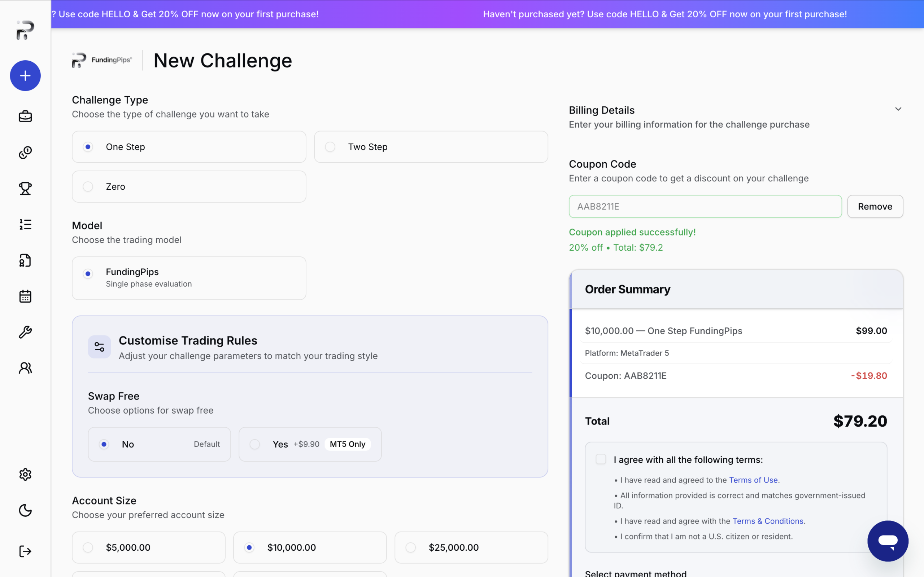The image size is (924, 577).
Task: Select the $25,000.00 account size
Action: click(x=411, y=547)
